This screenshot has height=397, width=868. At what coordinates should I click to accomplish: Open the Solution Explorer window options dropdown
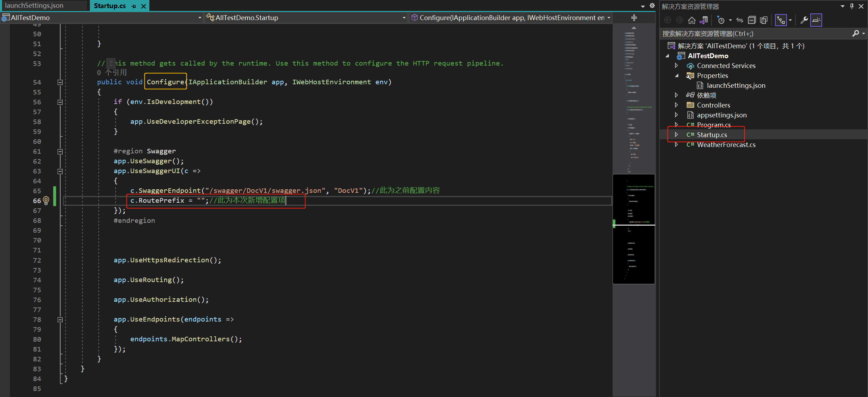click(843, 6)
